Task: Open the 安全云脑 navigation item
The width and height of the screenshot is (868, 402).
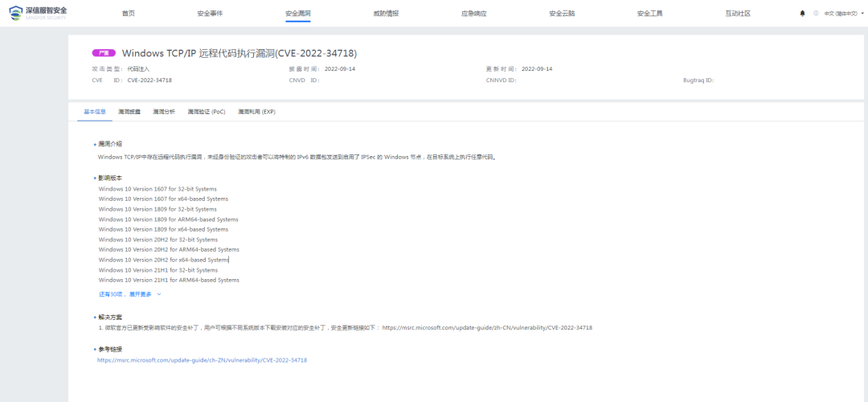Action: (x=562, y=14)
